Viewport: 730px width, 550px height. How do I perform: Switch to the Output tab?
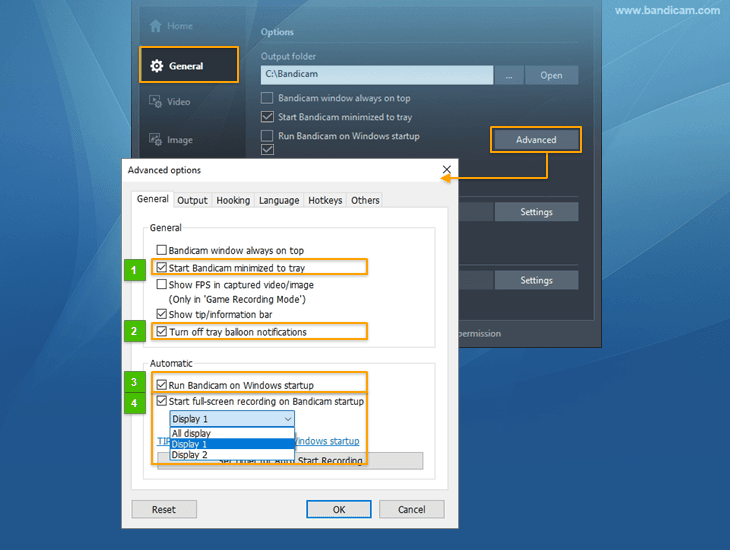tap(192, 200)
